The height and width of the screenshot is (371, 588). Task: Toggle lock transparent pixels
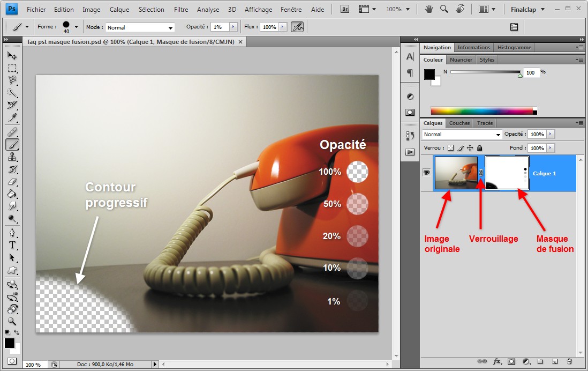coord(450,148)
